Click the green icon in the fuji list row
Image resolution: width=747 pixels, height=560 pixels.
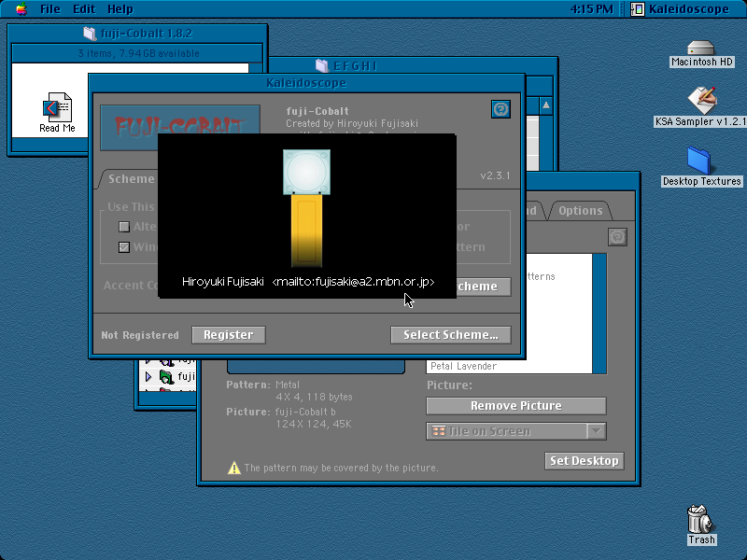click(166, 377)
